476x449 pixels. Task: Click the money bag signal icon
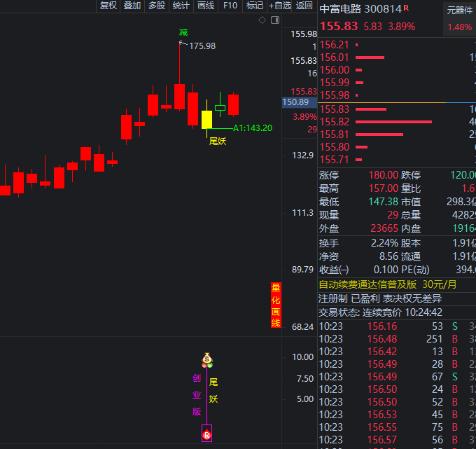tap(207, 360)
